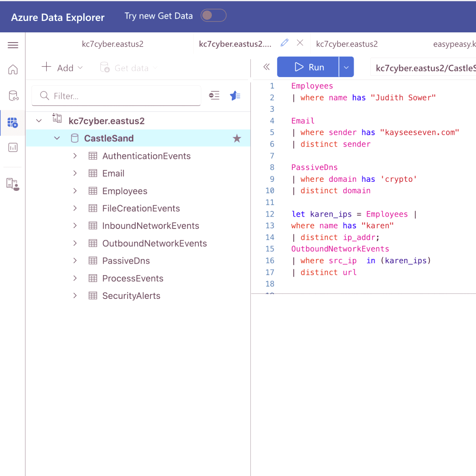Expand the FileCreationEvents table chevron
The height and width of the screenshot is (476, 476).
(x=75, y=208)
